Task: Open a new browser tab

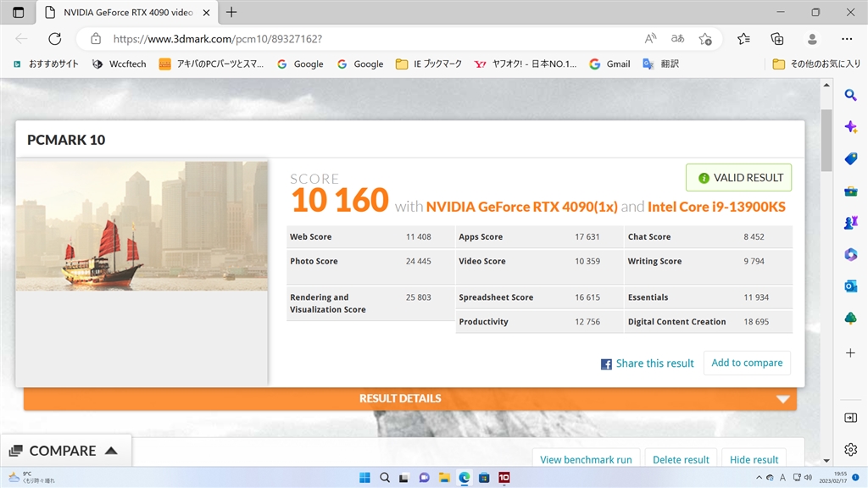Action: (231, 12)
